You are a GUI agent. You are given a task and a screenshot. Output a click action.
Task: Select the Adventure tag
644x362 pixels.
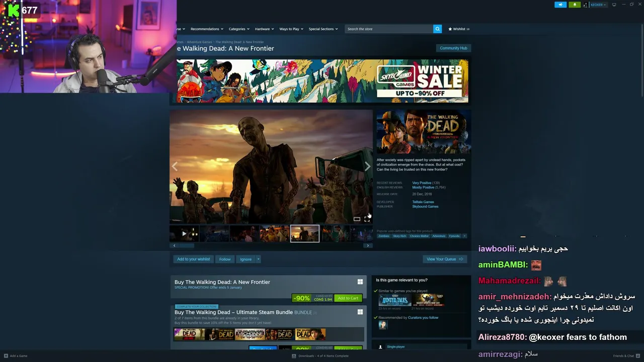coord(439,236)
